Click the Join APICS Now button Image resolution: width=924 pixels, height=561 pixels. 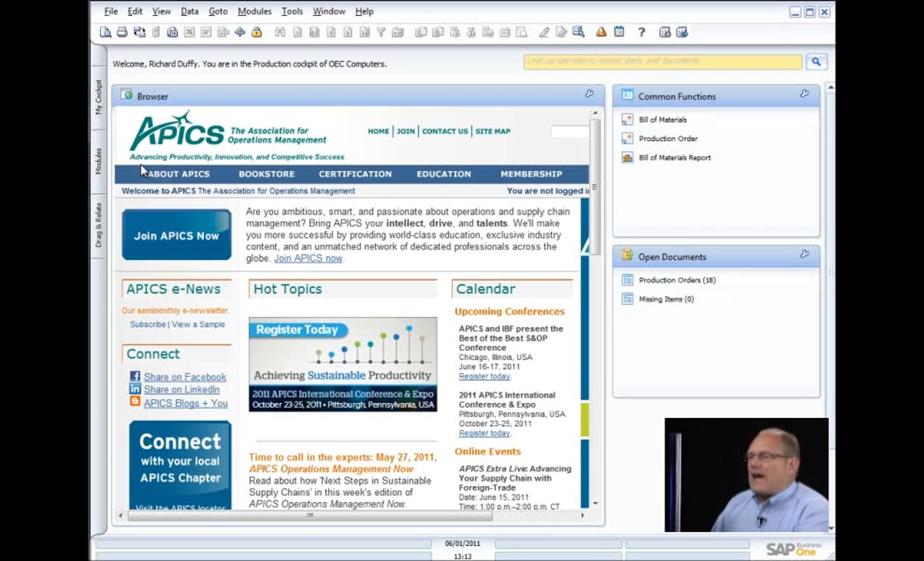(x=177, y=235)
